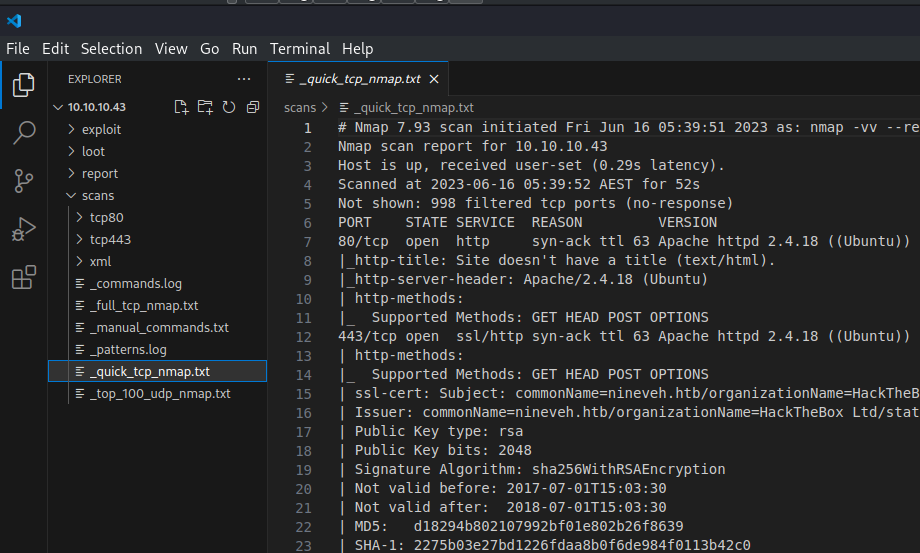Viewport: 920px width, 553px height.
Task: Click the PORT STATE SERVICE header line
Action: (527, 223)
